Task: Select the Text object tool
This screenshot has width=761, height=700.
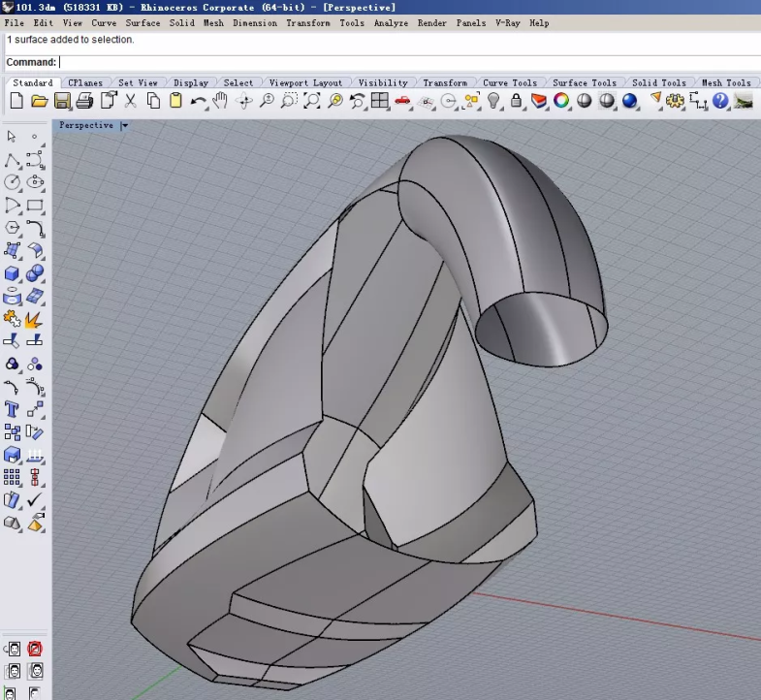Action: (13, 409)
